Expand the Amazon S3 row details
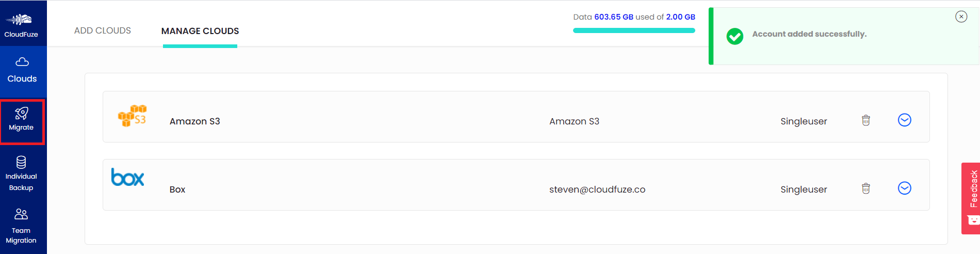Viewport: 980px width, 254px height. [x=905, y=120]
